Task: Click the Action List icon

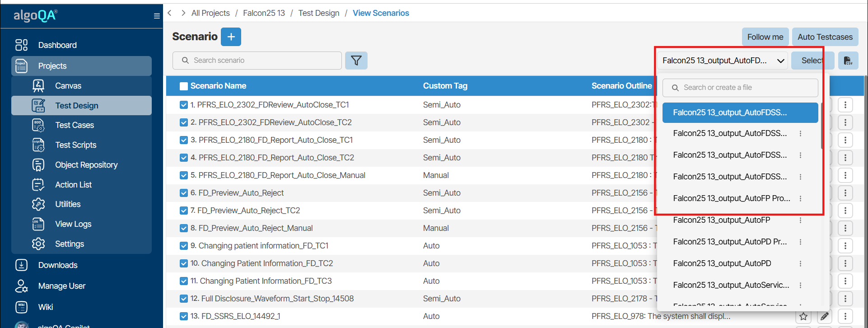Action: click(x=38, y=185)
